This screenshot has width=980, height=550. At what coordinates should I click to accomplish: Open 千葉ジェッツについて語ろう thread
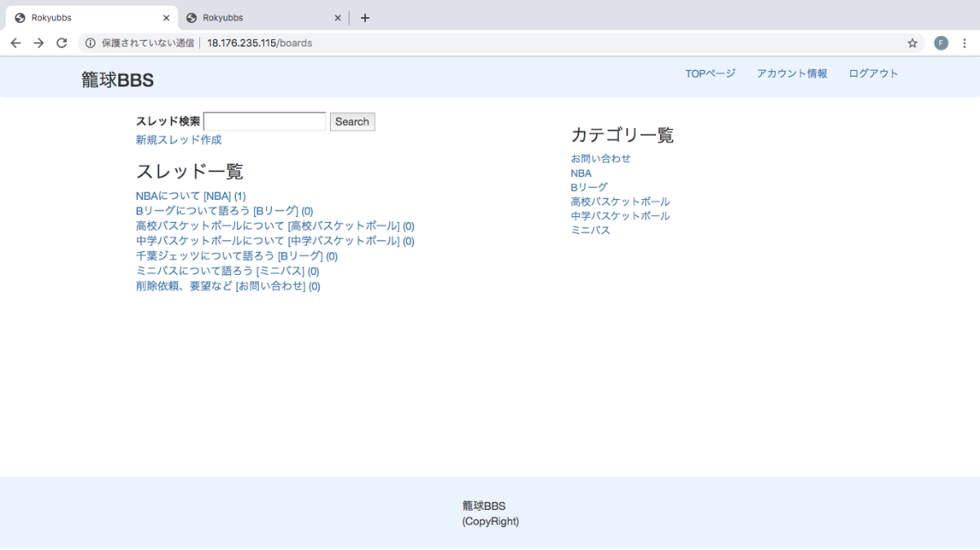[205, 256]
